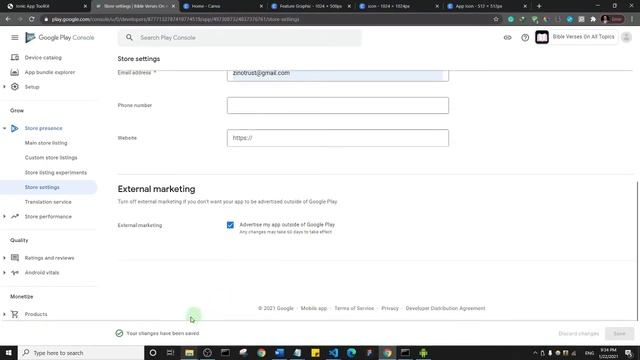Open Android Studio from taskbar
Image resolution: width=640 pixels, height=360 pixels.
coord(423,353)
